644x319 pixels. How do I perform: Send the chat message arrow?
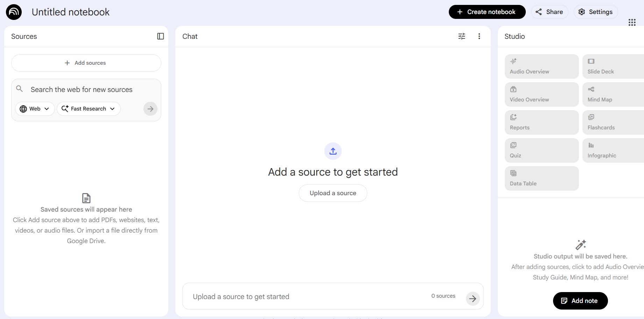point(473,299)
